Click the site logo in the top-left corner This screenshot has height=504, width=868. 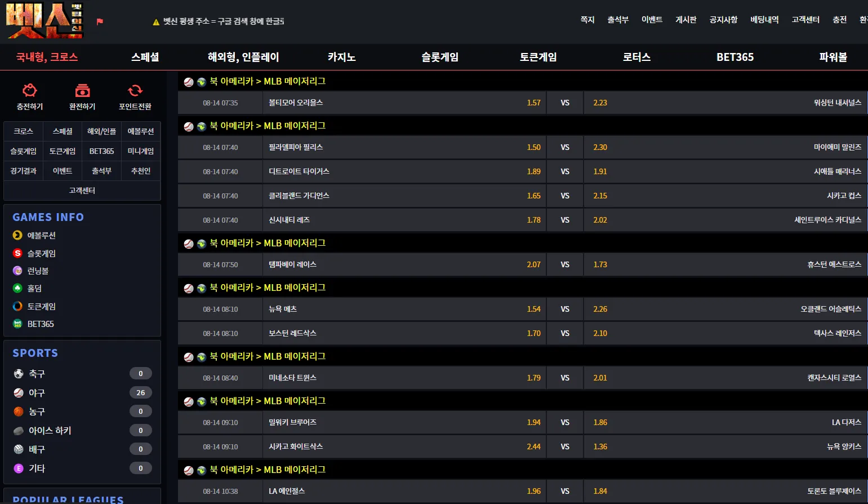click(44, 20)
